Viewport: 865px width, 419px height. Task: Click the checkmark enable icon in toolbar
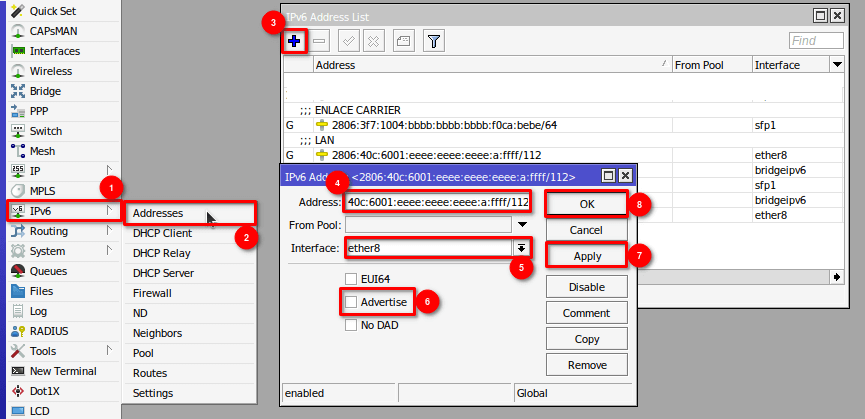[x=348, y=41]
